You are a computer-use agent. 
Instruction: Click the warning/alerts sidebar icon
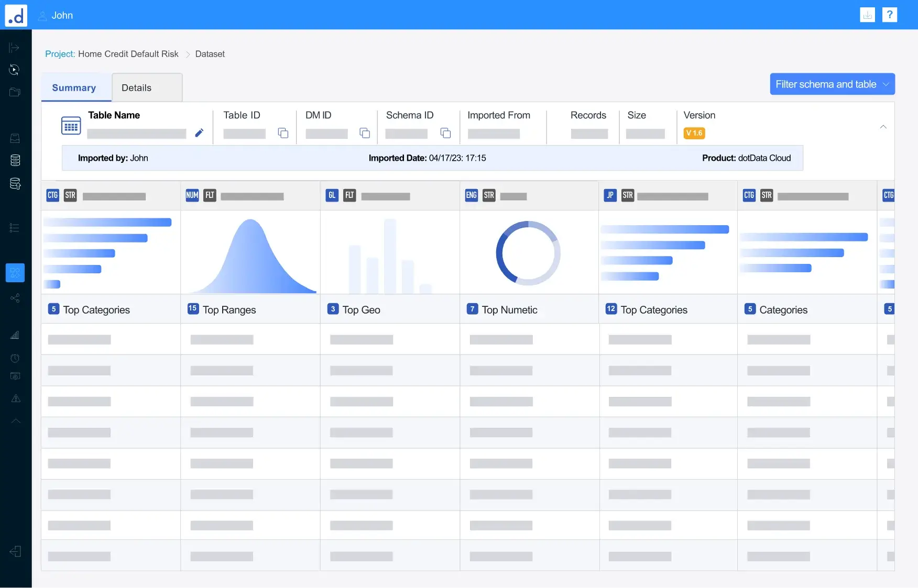(15, 398)
